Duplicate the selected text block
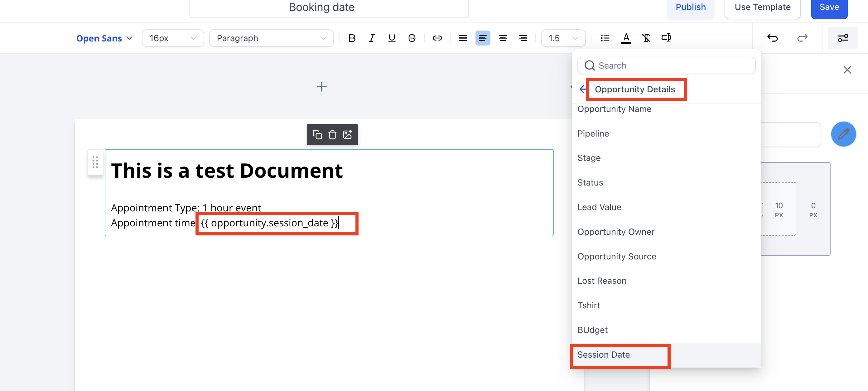 317,135
